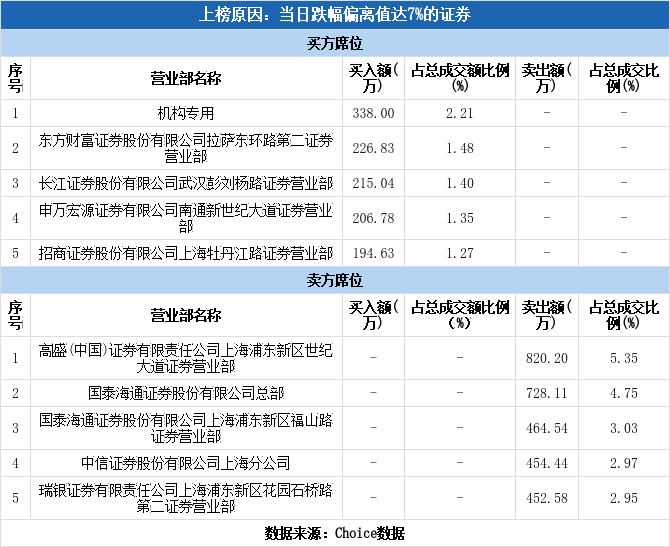Screen dimensions: 670x547
Task: Click 占总成交比例(%) header in seller table
Action: (x=623, y=315)
